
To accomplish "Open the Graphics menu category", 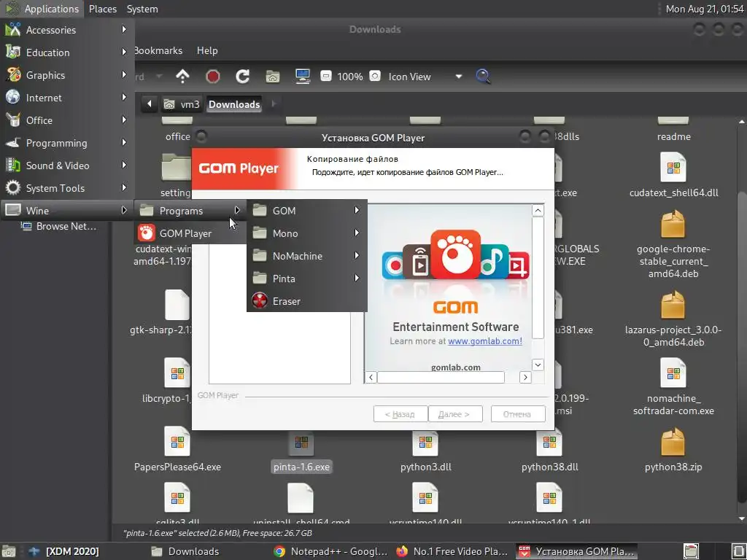I will 66,75.
